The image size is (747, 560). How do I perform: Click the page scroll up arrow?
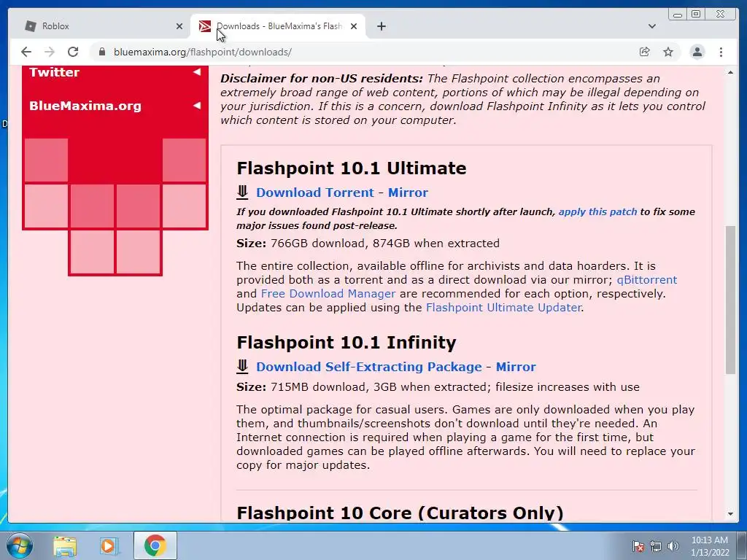point(730,72)
